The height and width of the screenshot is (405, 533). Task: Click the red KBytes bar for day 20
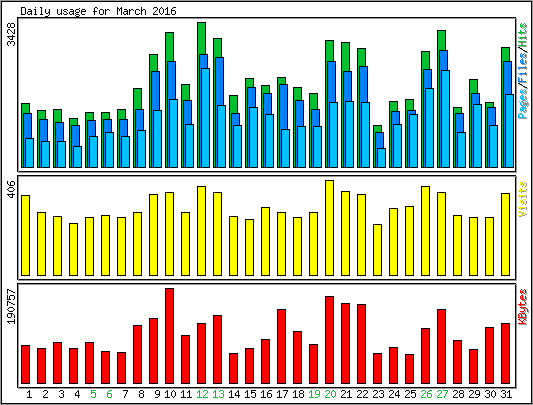click(329, 340)
